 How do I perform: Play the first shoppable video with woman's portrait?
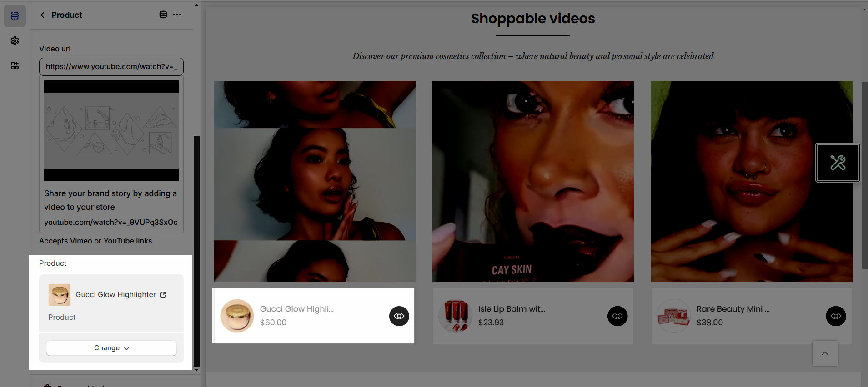315,181
